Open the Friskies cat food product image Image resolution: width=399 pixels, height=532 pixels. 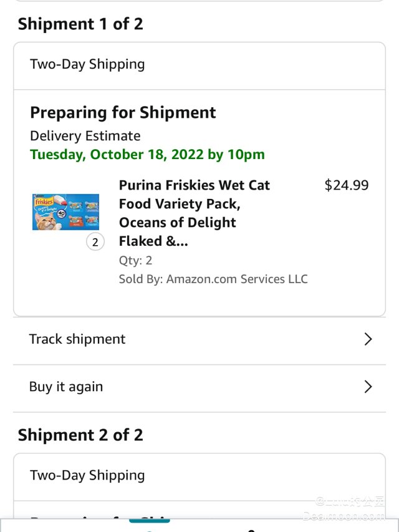click(x=65, y=212)
